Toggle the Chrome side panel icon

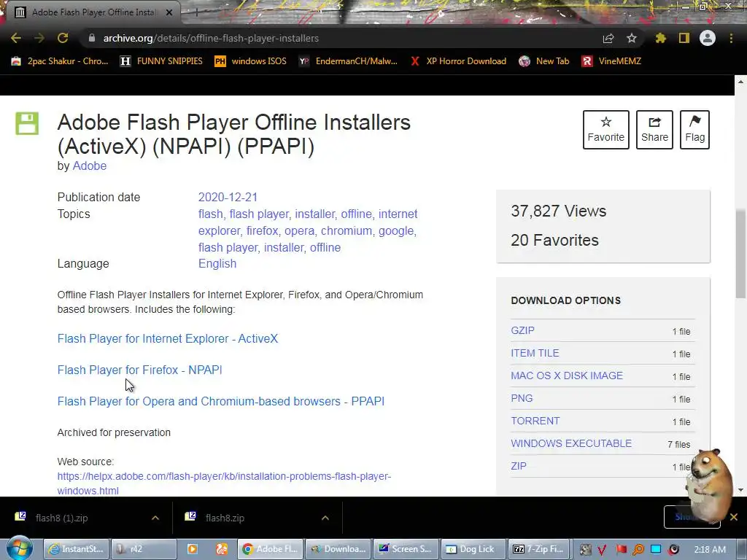click(684, 38)
